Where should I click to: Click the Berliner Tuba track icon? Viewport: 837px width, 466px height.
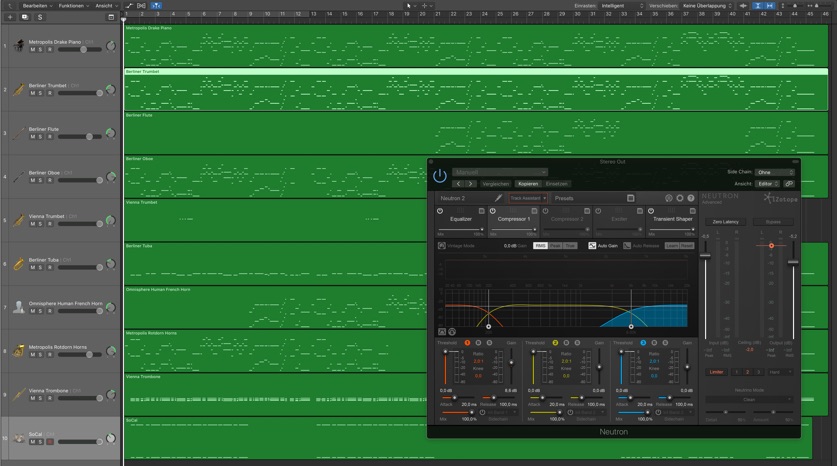(x=19, y=264)
